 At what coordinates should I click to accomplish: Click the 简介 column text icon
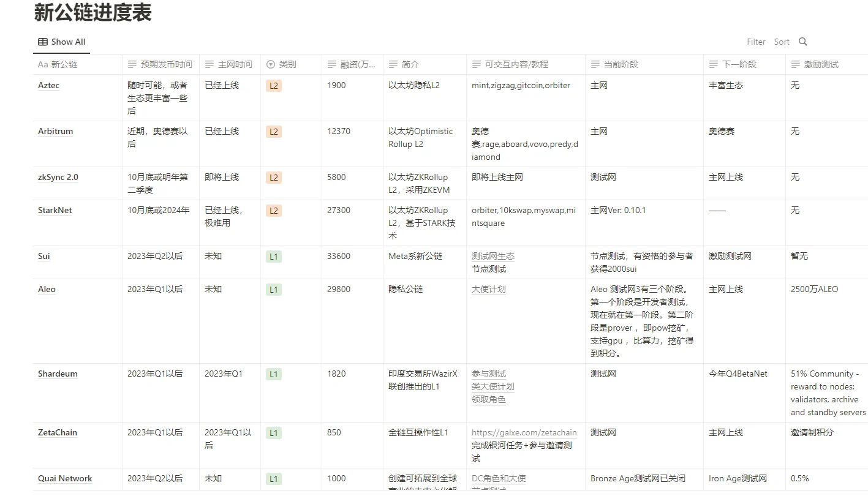coord(393,64)
